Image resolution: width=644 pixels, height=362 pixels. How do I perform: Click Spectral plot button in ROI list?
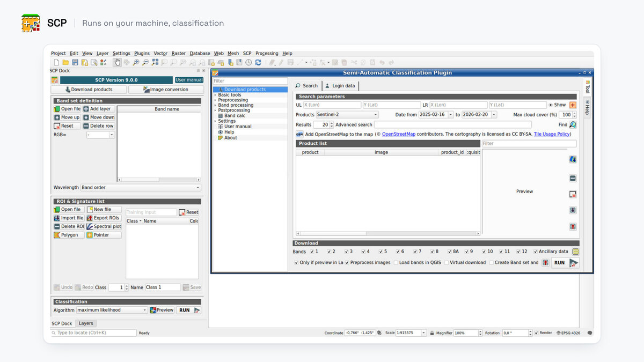(x=104, y=226)
